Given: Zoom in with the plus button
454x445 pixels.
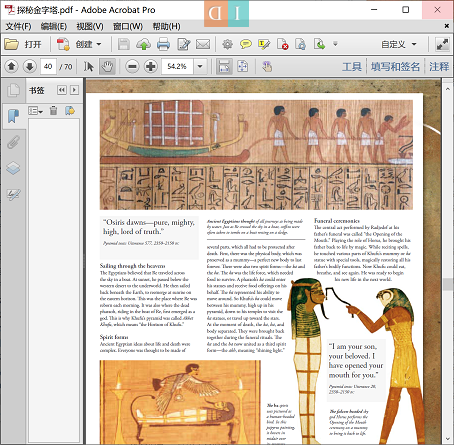Looking at the screenshot, I should pyautogui.click(x=151, y=67).
